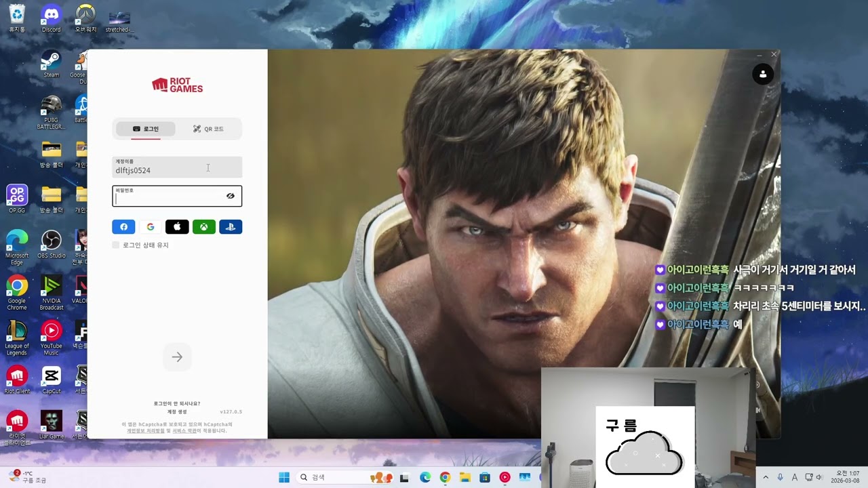Viewport: 868px width, 488px height.
Task: Launch NVIDIA Broadcast desktop shortcut
Action: coord(51,293)
